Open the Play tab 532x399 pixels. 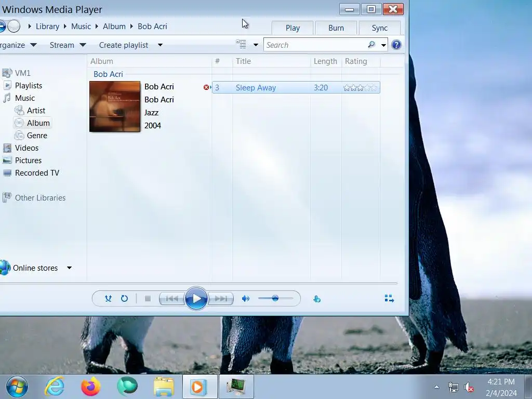tap(292, 28)
